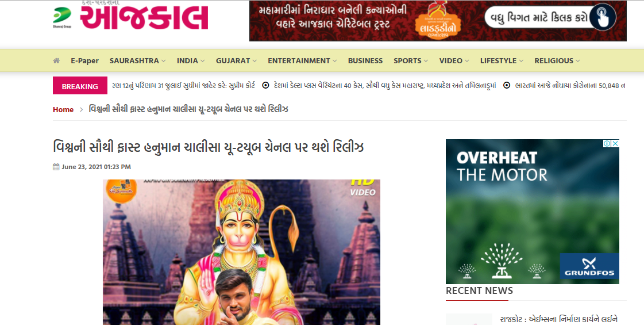Go to the BUSINESS section
Image resolution: width=644 pixels, height=325 pixels.
coord(365,60)
